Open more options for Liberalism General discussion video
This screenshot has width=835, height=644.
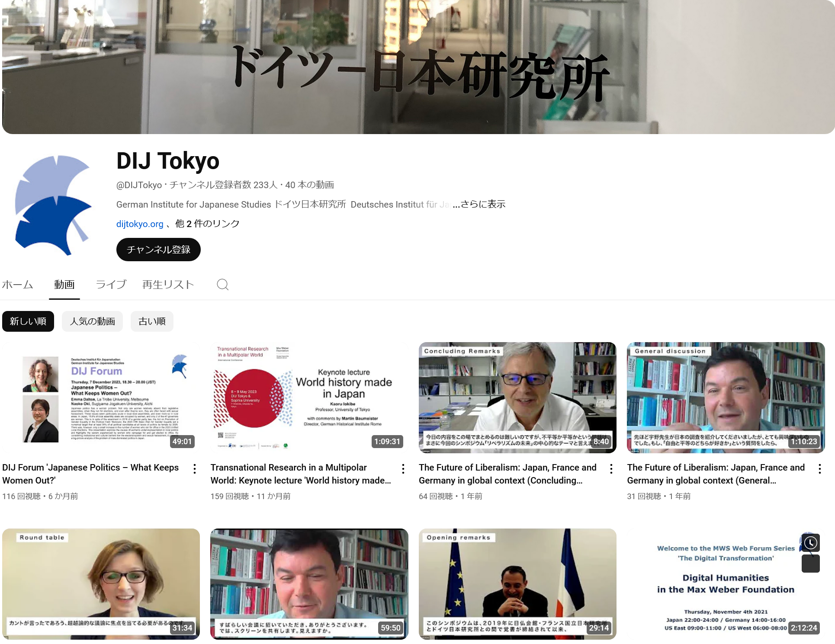(x=819, y=469)
